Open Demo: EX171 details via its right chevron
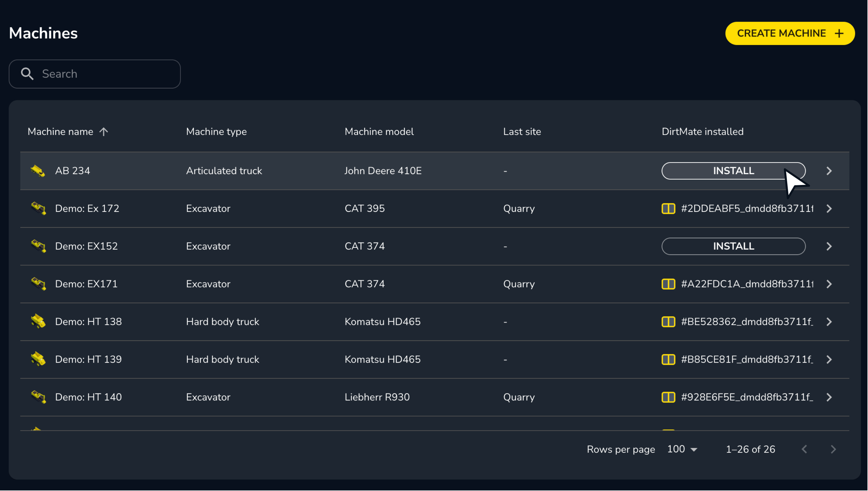868x491 pixels. point(829,284)
